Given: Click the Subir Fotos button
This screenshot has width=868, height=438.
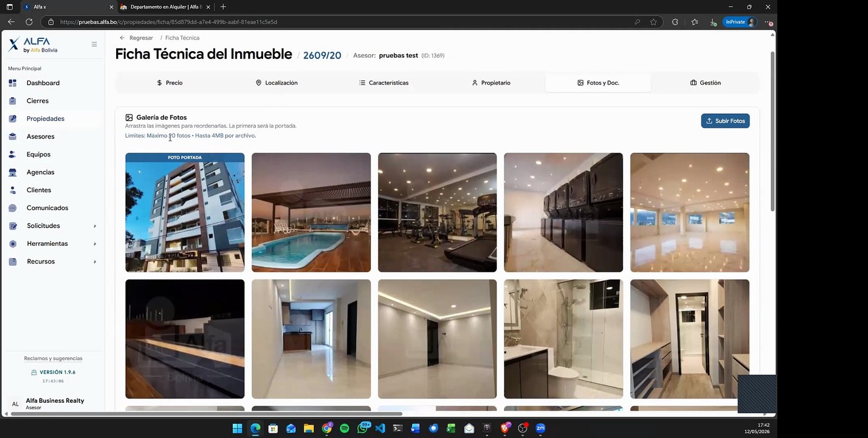Looking at the screenshot, I should (x=725, y=121).
